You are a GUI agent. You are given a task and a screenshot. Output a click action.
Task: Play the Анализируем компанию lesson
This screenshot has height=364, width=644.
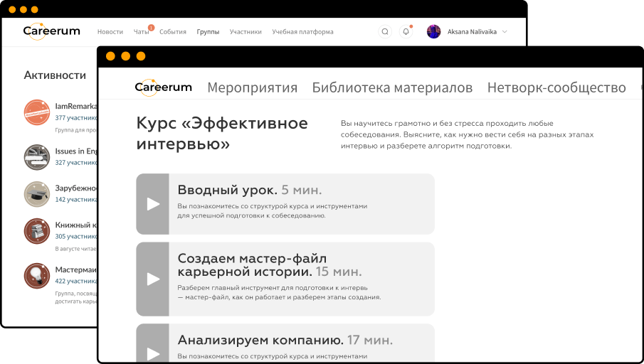152,348
